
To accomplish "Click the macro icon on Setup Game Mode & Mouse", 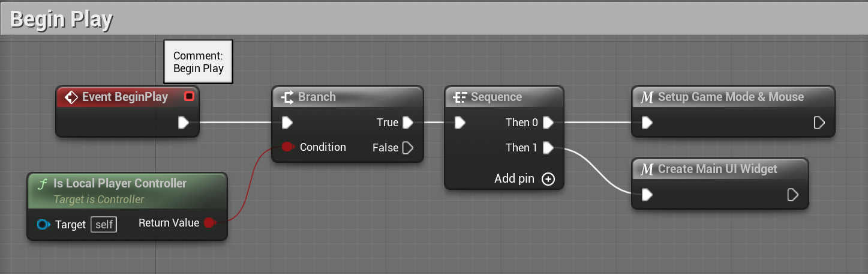I will click(647, 97).
